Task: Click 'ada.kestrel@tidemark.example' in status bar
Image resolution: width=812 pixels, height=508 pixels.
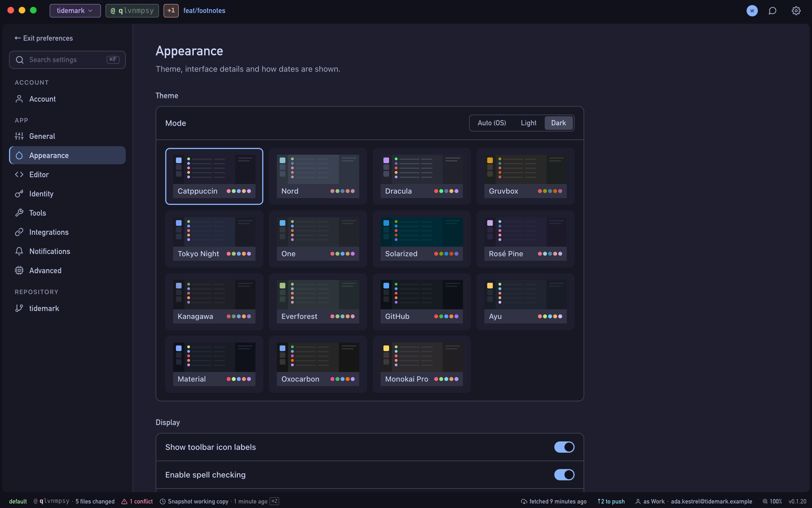Action: [711, 501]
